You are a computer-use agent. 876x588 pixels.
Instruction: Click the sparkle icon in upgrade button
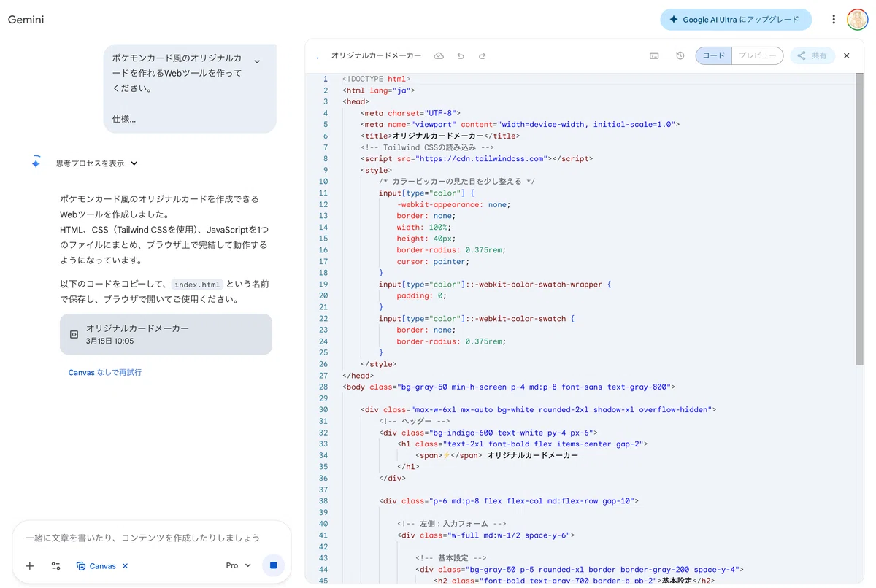673,20
